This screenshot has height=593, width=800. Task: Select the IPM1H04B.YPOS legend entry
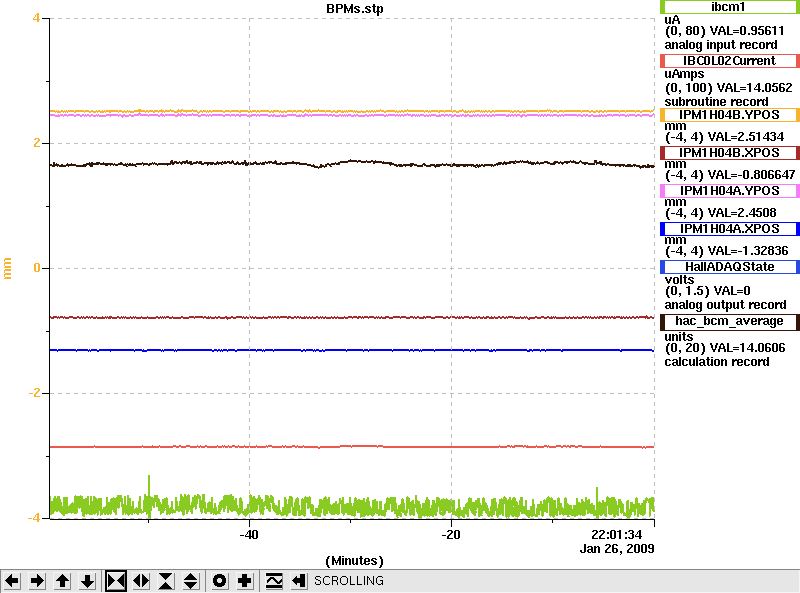[730, 115]
